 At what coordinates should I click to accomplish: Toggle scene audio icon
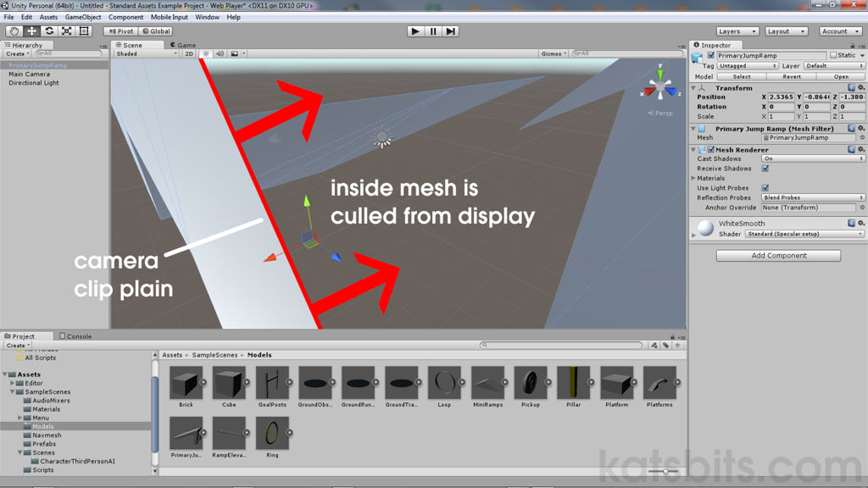[220, 53]
